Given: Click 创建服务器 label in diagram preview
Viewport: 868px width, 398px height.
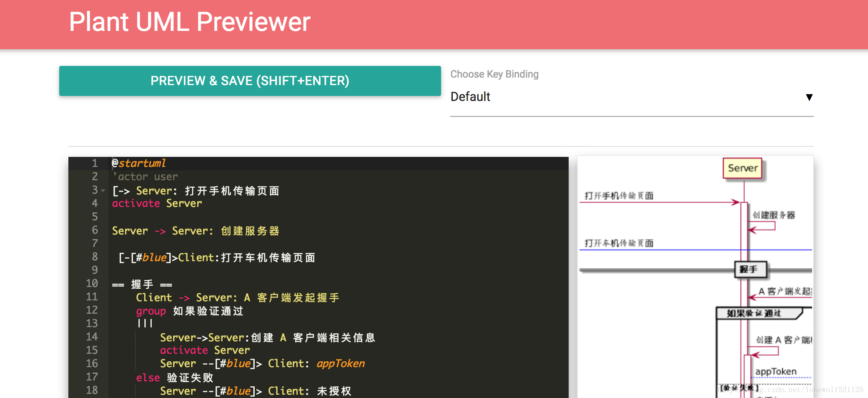Looking at the screenshot, I should (x=774, y=215).
